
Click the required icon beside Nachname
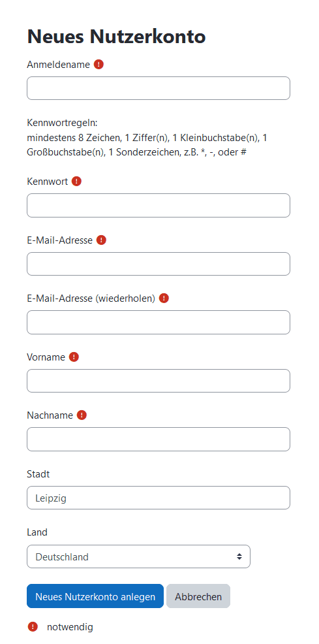tap(82, 415)
